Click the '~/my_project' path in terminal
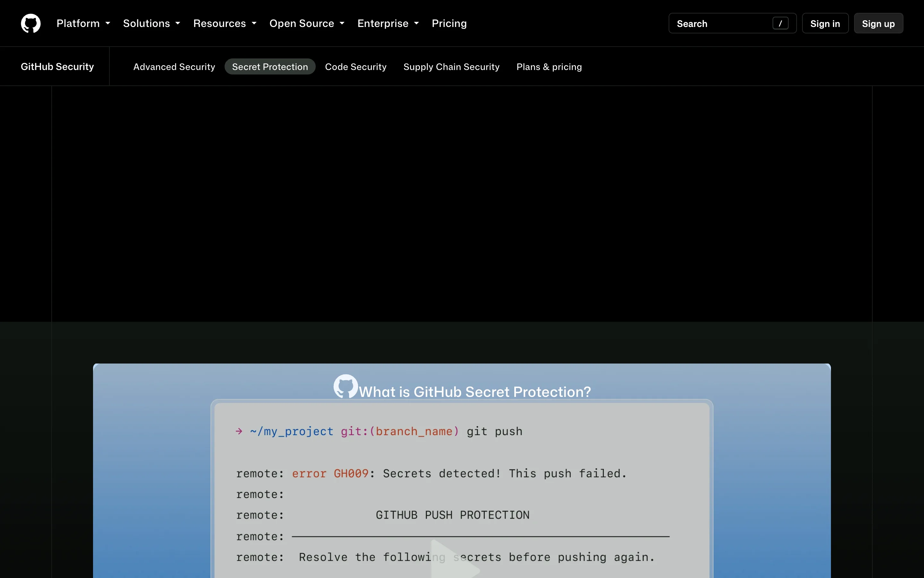924x578 pixels. coord(291,432)
